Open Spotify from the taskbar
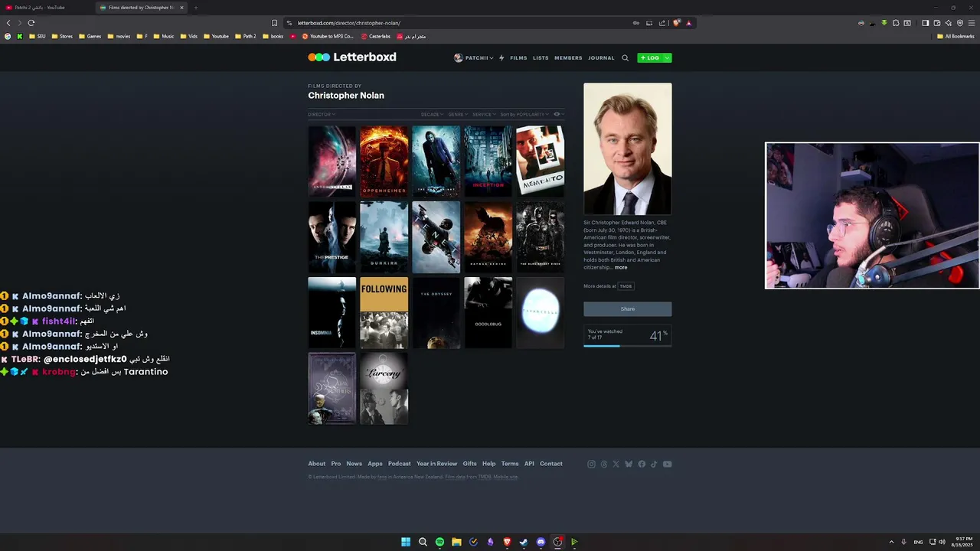Screen dimensions: 980x551 [x=439, y=542]
